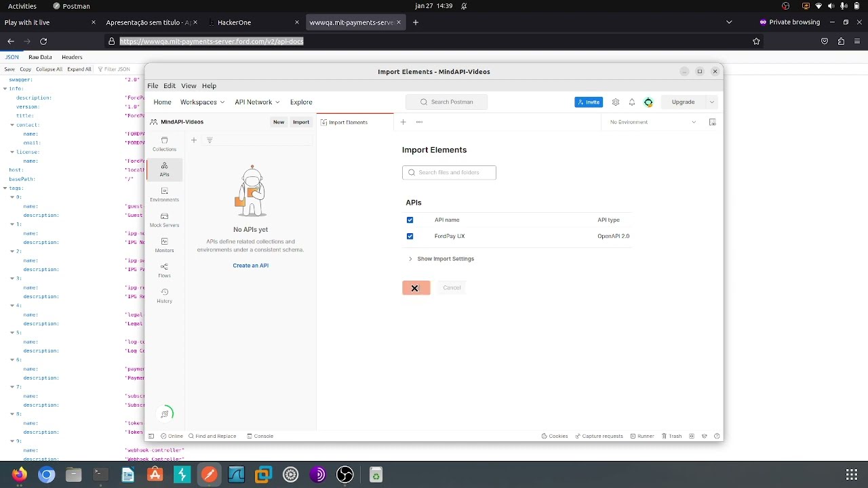Viewport: 868px width, 488px height.
Task: Click Expand All in JSON viewer toolbar
Action: tap(79, 69)
